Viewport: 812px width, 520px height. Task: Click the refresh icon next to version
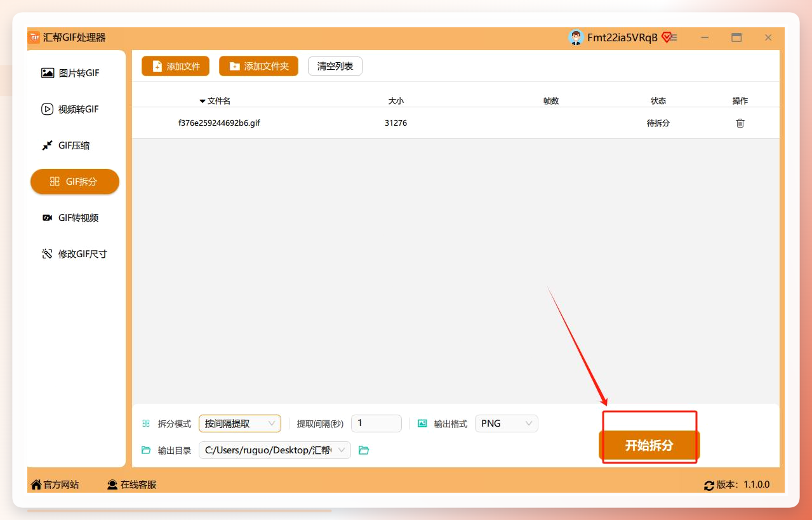pyautogui.click(x=709, y=485)
